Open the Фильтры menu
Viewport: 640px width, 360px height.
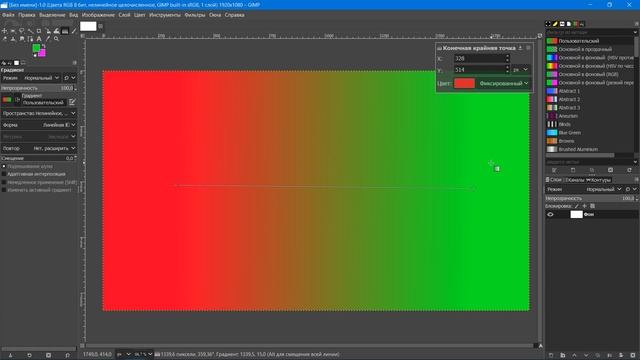(x=195, y=15)
